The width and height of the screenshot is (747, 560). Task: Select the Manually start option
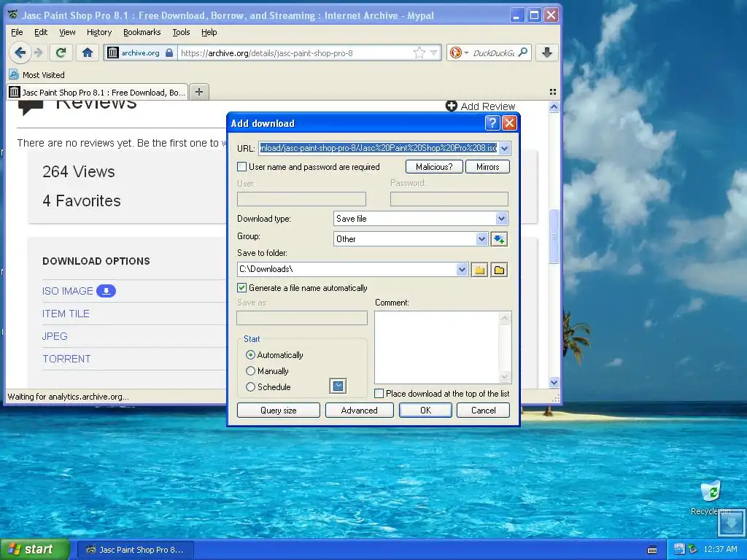pyautogui.click(x=251, y=371)
